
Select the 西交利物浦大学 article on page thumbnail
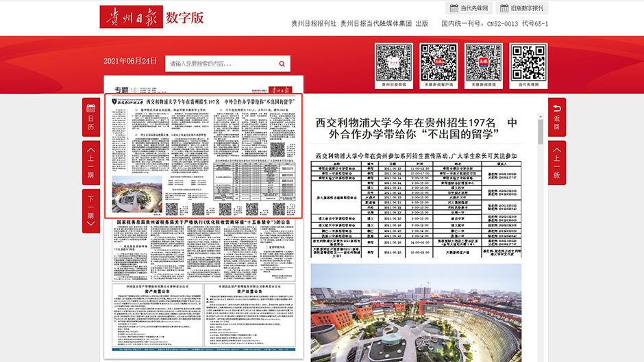(x=203, y=157)
